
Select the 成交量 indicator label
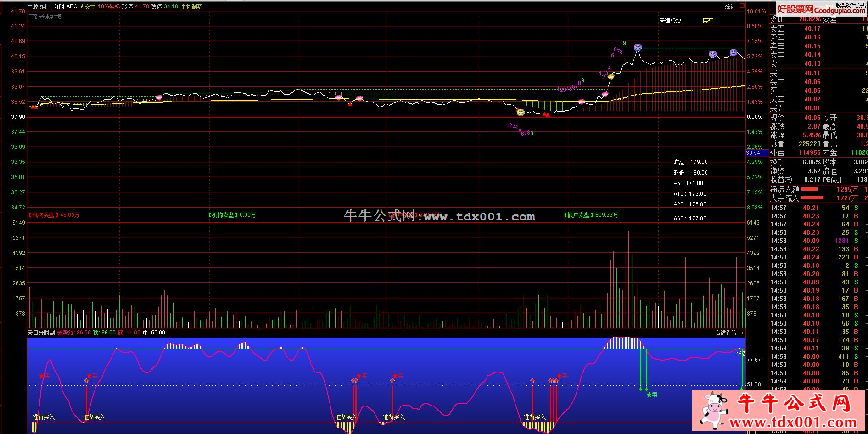(x=87, y=6)
